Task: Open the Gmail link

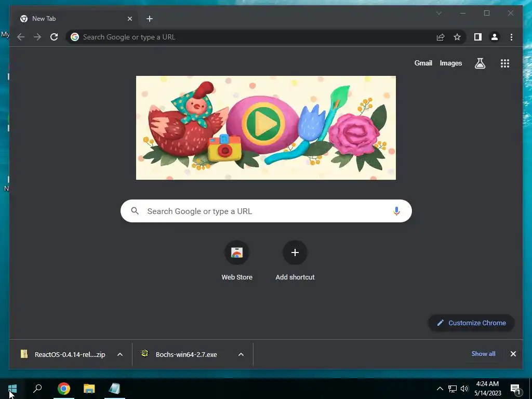Action: [x=423, y=63]
